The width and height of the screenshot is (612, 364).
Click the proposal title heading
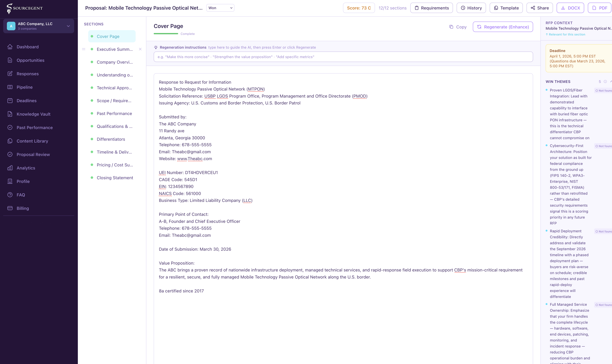144,8
